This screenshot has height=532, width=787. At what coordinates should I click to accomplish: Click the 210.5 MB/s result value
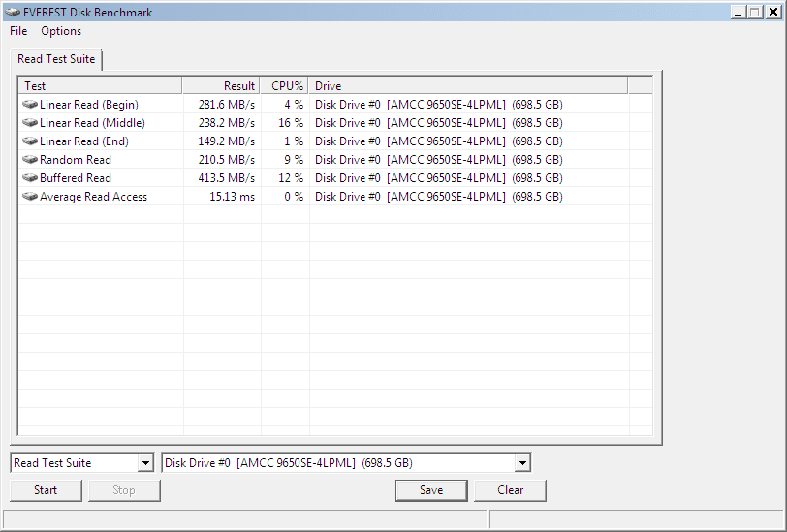click(x=227, y=160)
